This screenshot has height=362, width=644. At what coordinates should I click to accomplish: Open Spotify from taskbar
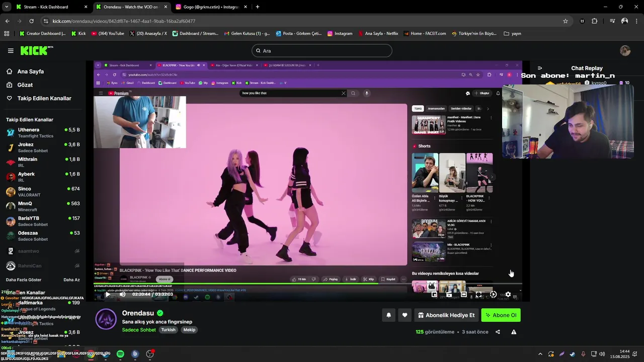point(120,354)
